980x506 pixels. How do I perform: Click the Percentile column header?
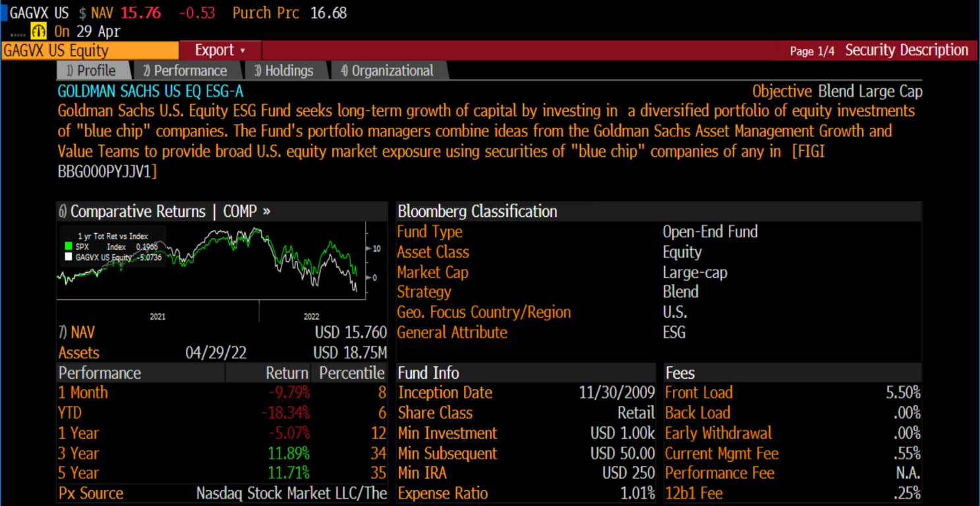351,373
